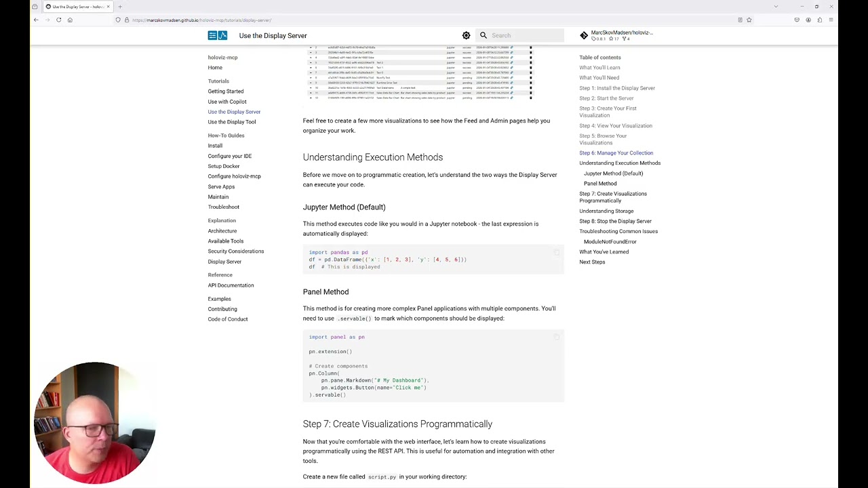Click the browser forward arrow

[x=47, y=20]
